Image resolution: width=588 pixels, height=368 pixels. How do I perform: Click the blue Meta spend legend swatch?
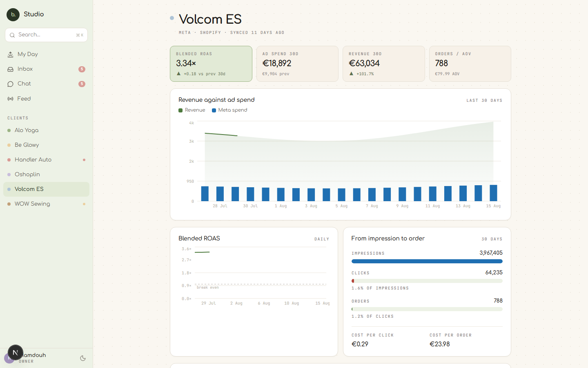click(214, 110)
